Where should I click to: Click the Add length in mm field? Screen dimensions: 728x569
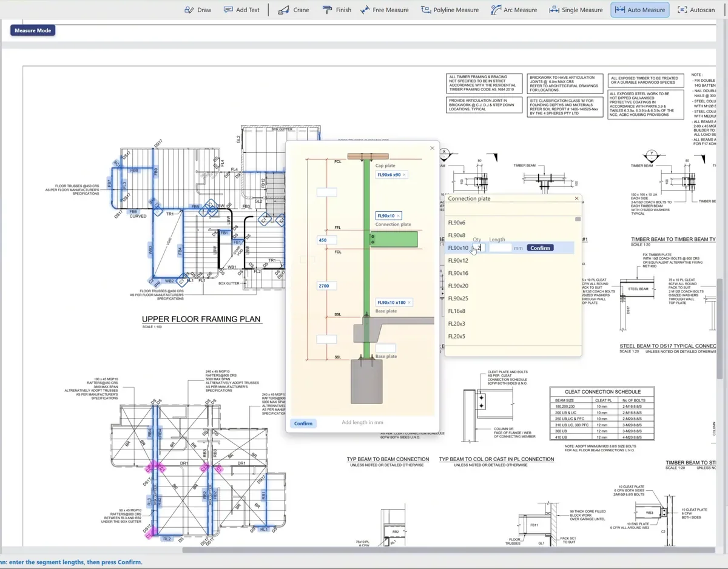click(x=362, y=422)
